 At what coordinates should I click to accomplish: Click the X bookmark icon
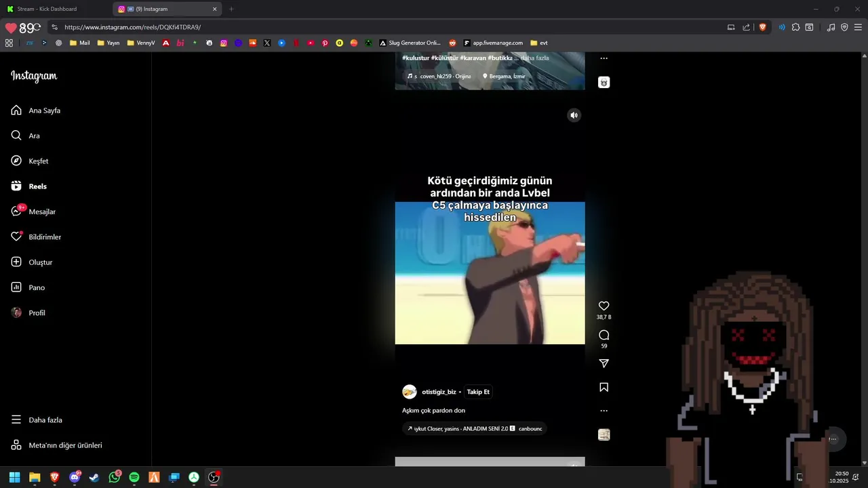coord(267,43)
